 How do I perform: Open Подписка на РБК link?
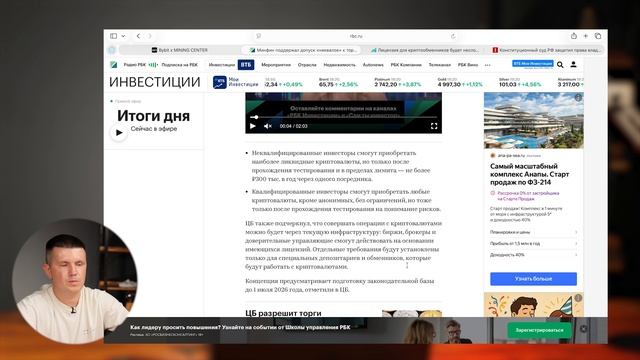[179, 64]
